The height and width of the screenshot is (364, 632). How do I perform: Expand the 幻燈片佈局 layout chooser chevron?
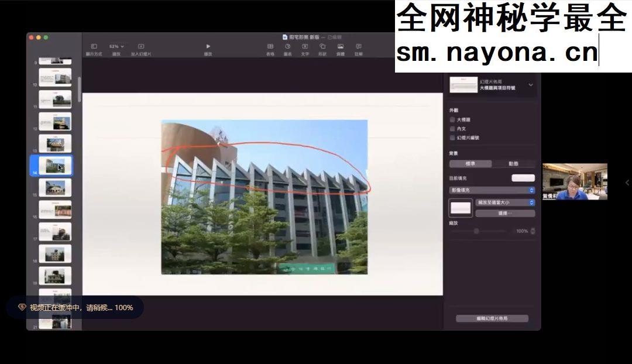(x=531, y=85)
